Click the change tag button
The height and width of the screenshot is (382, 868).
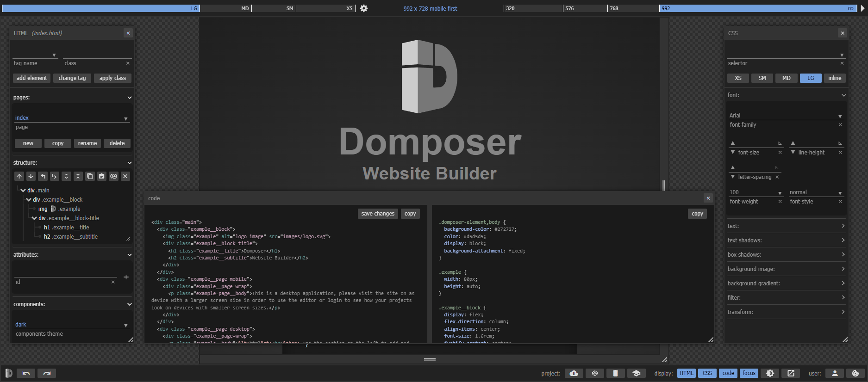click(72, 78)
